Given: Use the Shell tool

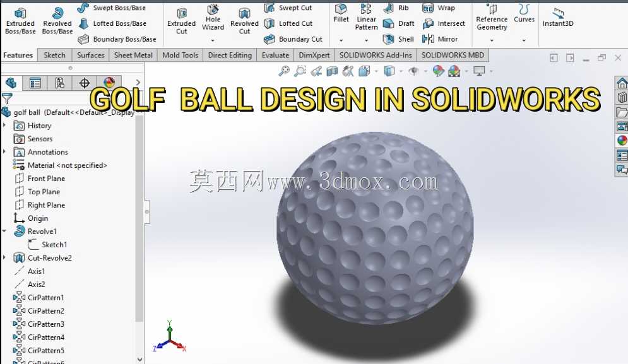Looking at the screenshot, I should (x=398, y=39).
